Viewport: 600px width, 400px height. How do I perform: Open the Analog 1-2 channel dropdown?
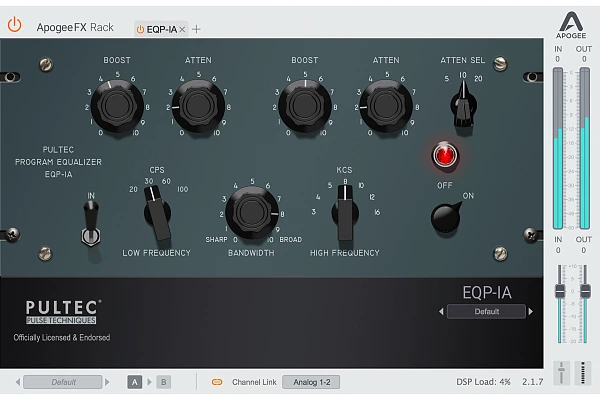tap(311, 382)
